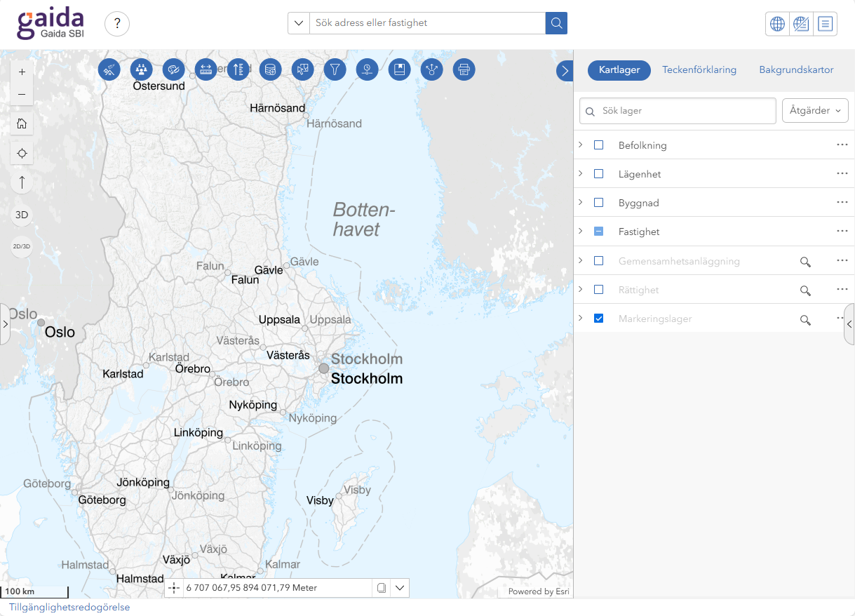Open the add data database tool
Screen dimensions: 855x616
tap(270, 69)
